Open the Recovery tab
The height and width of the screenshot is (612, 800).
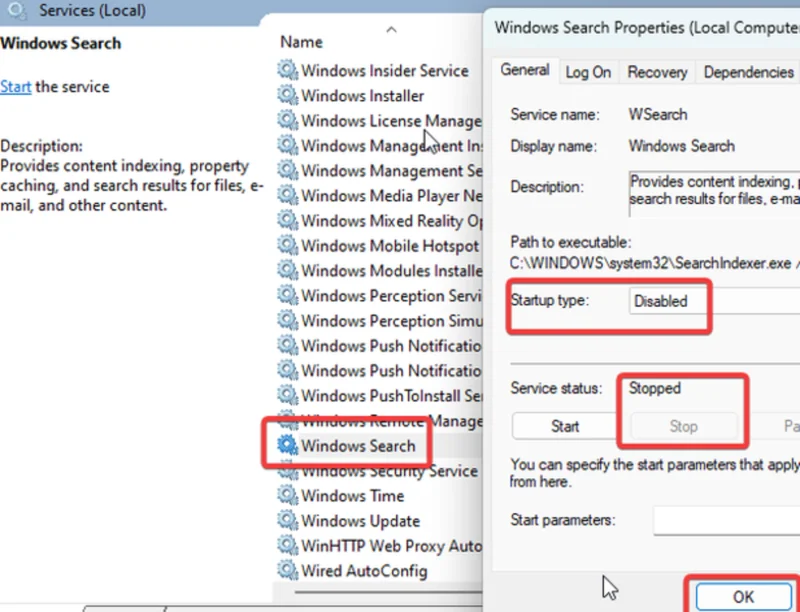pyautogui.click(x=657, y=72)
